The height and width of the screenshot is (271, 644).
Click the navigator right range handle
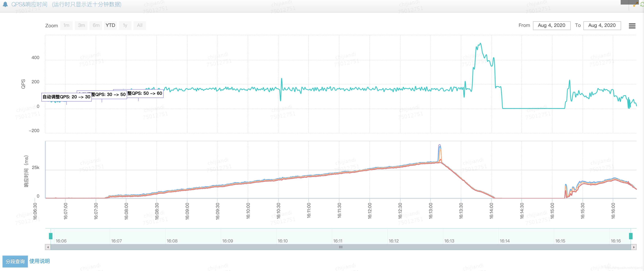click(x=631, y=236)
